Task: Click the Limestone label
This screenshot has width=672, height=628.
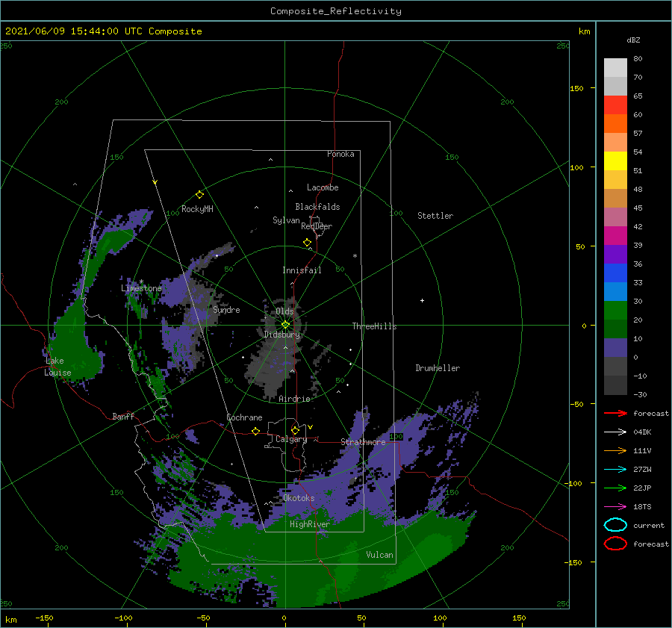Action: coord(141,288)
